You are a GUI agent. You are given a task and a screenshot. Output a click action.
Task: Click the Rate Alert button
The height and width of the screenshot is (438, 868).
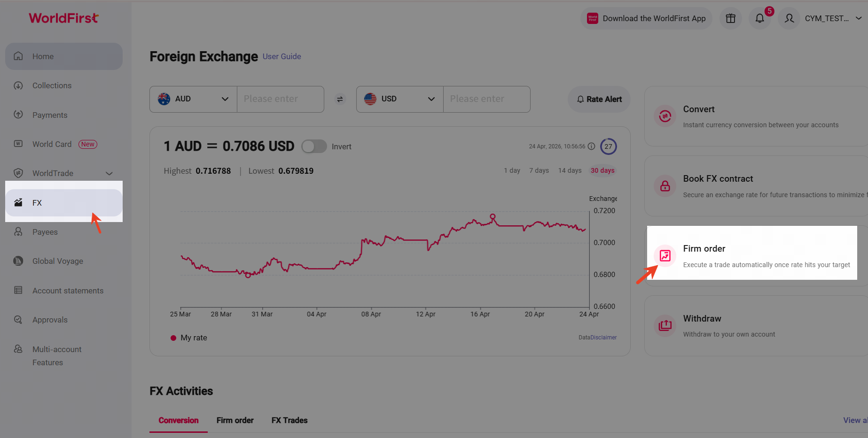click(599, 99)
